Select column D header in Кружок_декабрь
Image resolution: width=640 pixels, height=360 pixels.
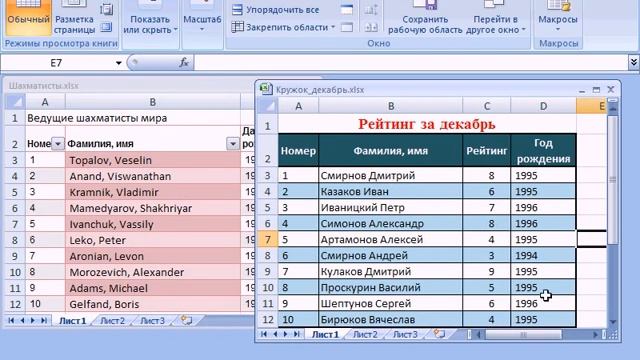point(543,106)
